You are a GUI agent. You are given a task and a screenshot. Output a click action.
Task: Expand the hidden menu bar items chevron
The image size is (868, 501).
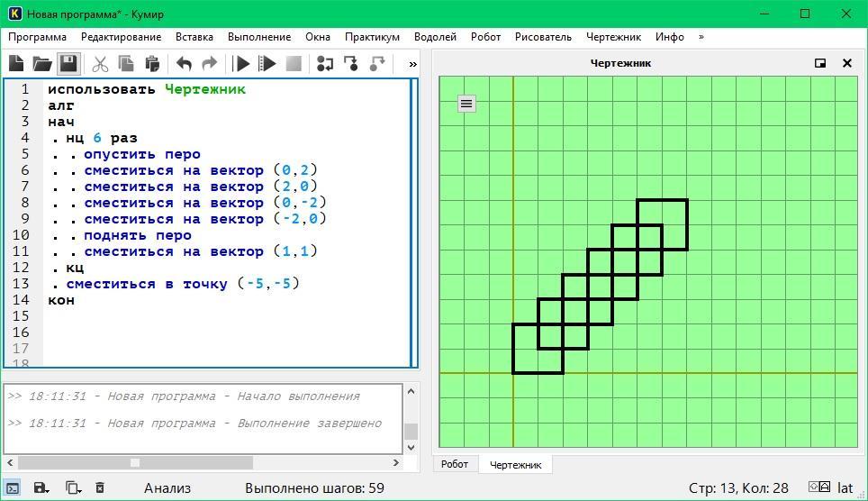tap(701, 37)
